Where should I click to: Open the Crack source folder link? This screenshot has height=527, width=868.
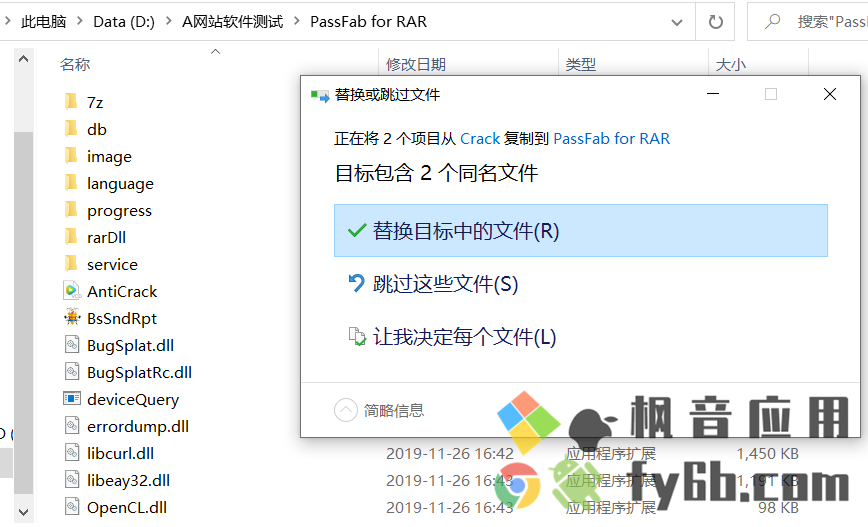click(480, 138)
